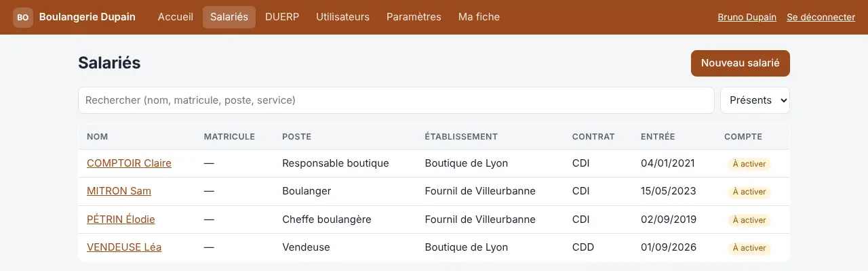This screenshot has width=868, height=271.
Task: Open VENDEUSE Léa employee link
Action: click(124, 247)
